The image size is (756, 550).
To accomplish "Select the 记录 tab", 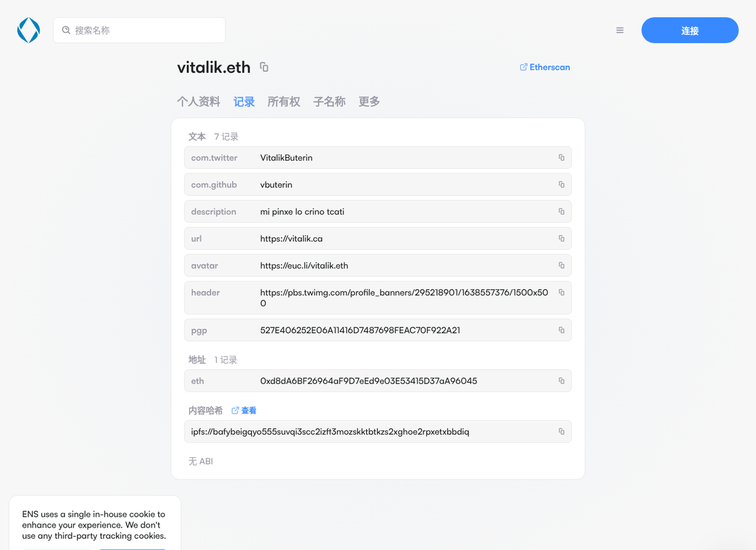I will [244, 102].
